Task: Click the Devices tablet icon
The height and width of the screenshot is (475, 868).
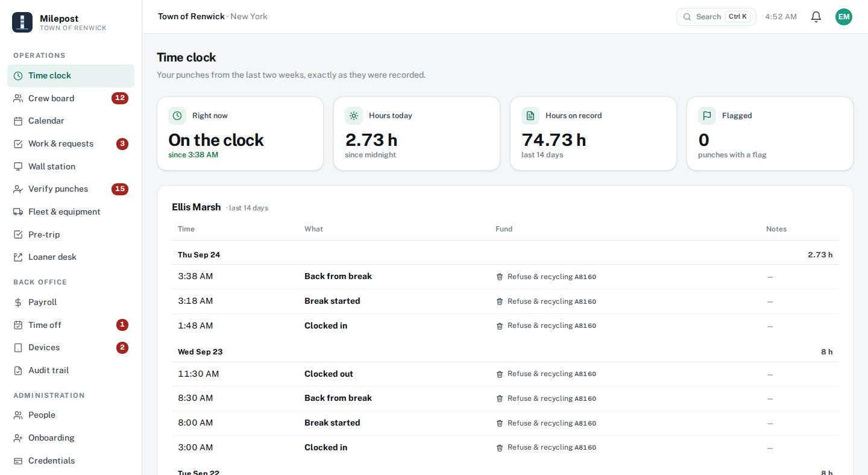Action: tap(18, 348)
